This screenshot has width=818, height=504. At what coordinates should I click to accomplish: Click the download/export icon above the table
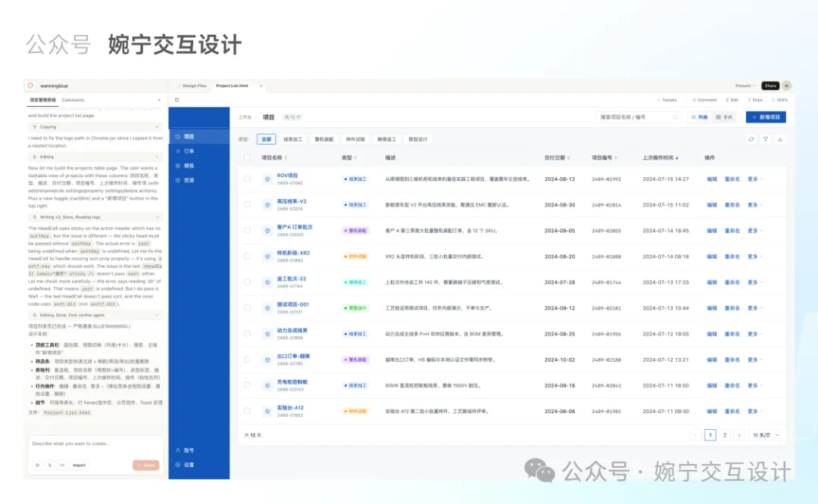[x=780, y=139]
